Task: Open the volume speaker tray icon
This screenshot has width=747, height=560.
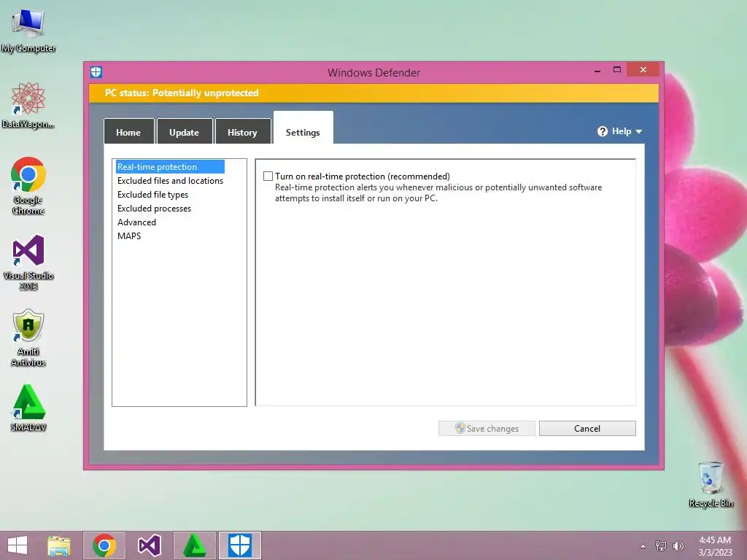Action: [678, 545]
